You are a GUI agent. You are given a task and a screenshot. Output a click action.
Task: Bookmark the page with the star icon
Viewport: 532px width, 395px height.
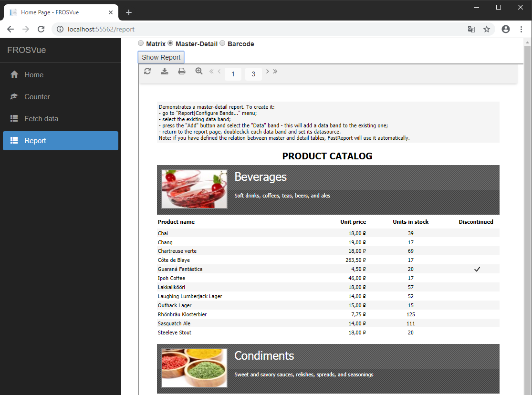tap(487, 29)
